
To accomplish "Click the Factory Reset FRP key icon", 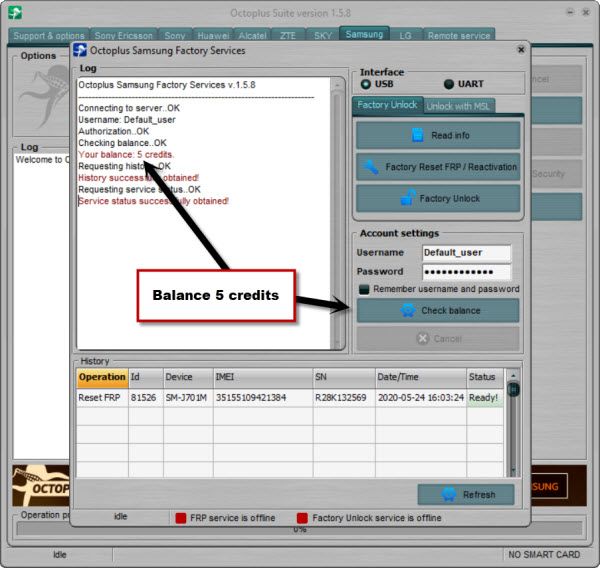I will point(371,167).
